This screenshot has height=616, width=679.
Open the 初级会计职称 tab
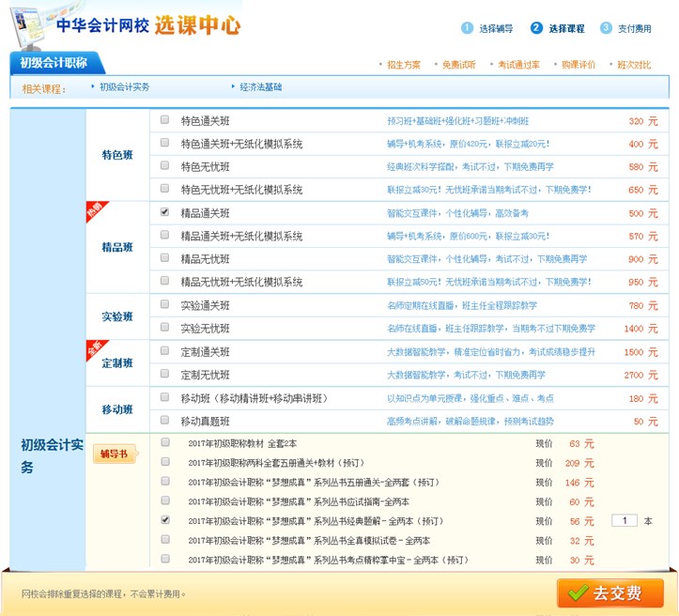pyautogui.click(x=54, y=63)
